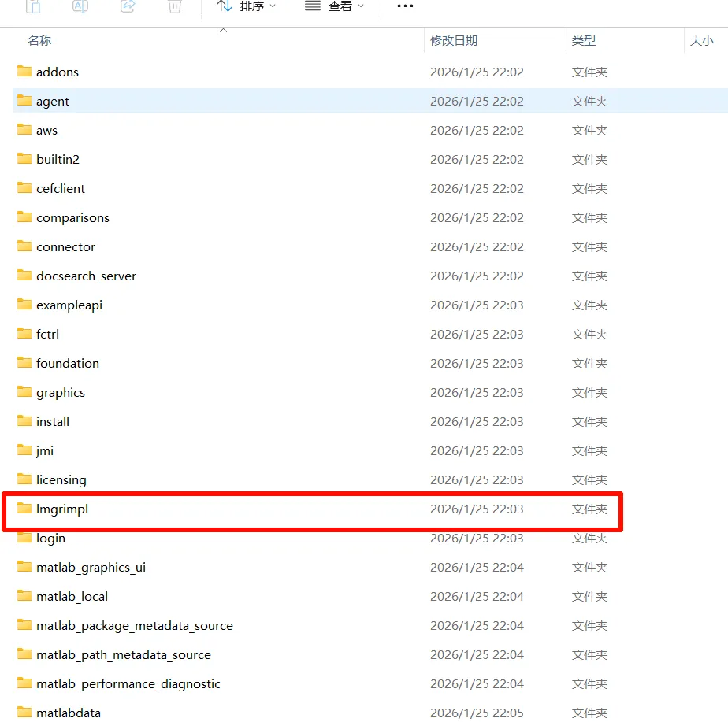
Task: Select the exampleapi folder icon
Action: tap(24, 305)
